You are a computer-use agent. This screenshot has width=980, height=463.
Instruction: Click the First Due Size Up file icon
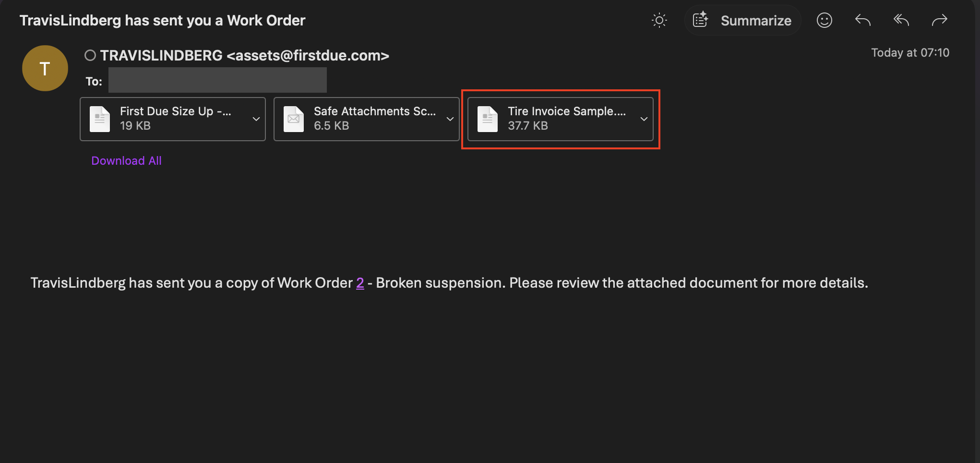100,119
